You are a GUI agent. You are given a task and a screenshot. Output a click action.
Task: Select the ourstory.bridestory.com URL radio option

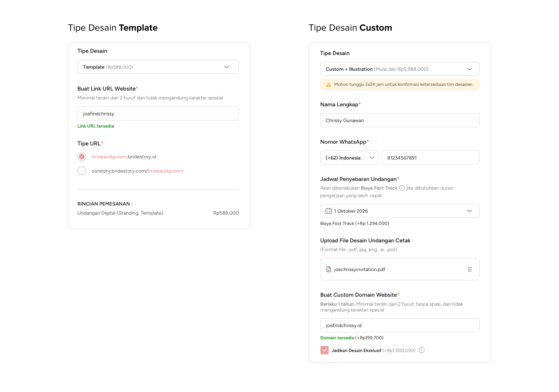pyautogui.click(x=82, y=171)
